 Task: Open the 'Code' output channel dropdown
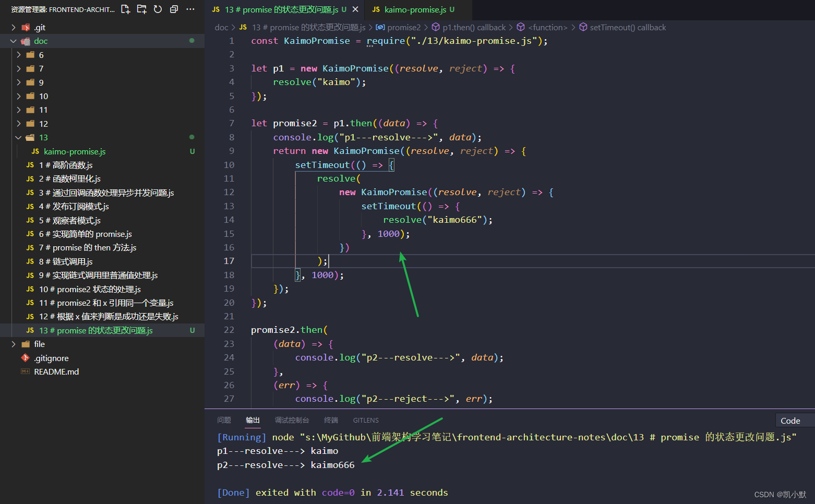tap(795, 421)
